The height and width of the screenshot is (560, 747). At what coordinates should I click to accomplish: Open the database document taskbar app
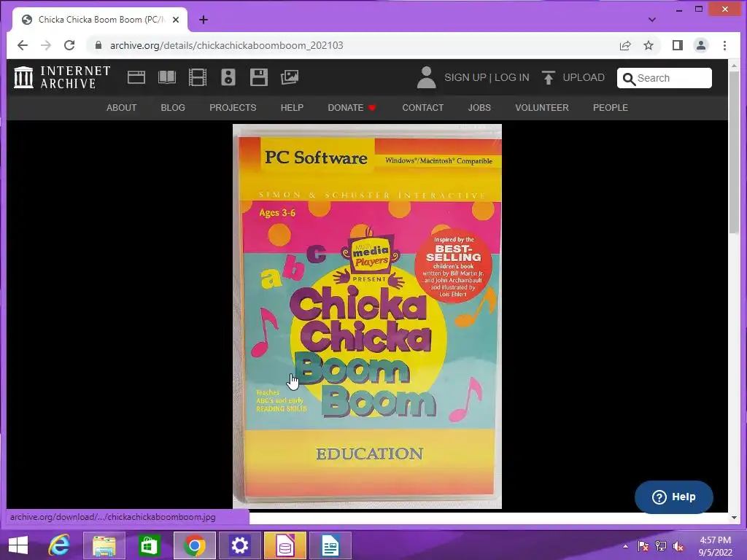tap(285, 545)
